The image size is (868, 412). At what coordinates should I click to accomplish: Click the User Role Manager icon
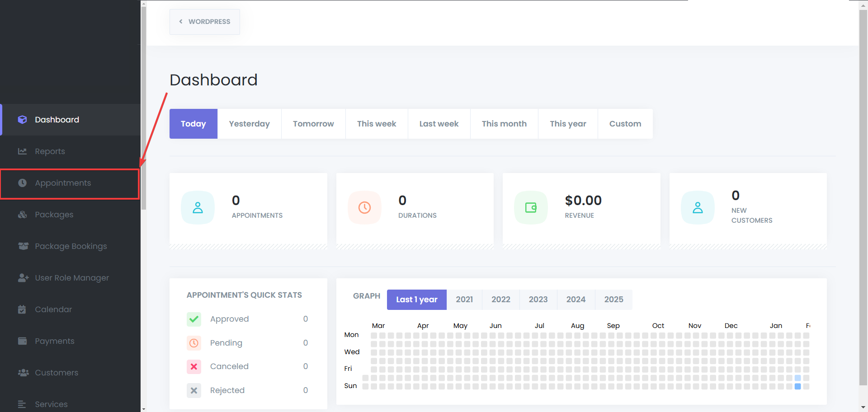click(x=23, y=278)
